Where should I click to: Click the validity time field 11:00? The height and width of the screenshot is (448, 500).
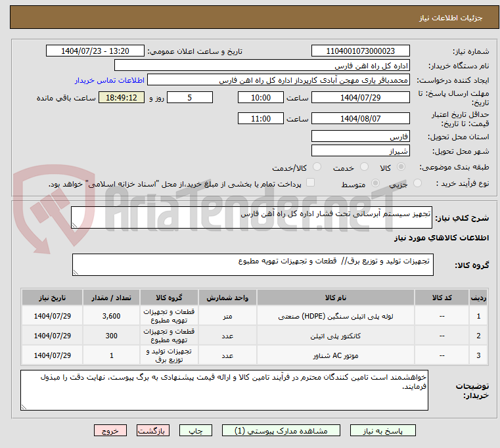pos(261,119)
